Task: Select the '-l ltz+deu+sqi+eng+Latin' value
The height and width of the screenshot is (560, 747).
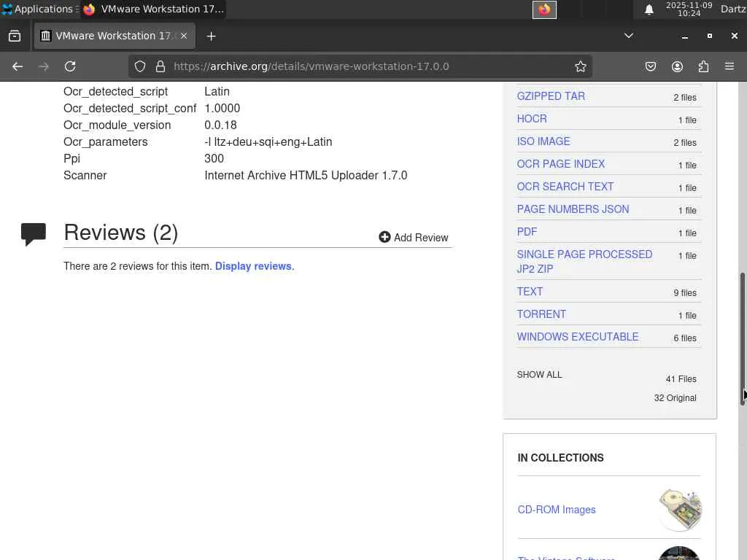Action: point(268,142)
